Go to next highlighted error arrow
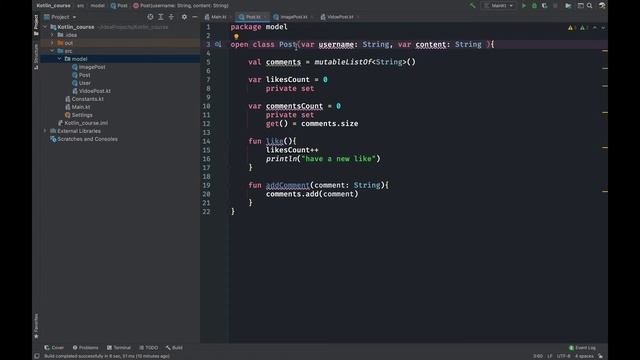The height and width of the screenshot is (360, 640). 603,28
